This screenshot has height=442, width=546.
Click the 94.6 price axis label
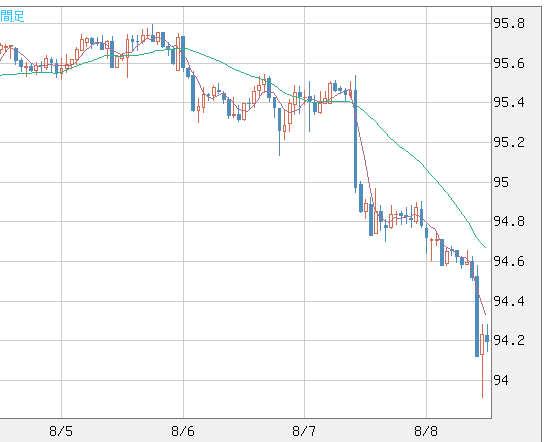tap(509, 261)
